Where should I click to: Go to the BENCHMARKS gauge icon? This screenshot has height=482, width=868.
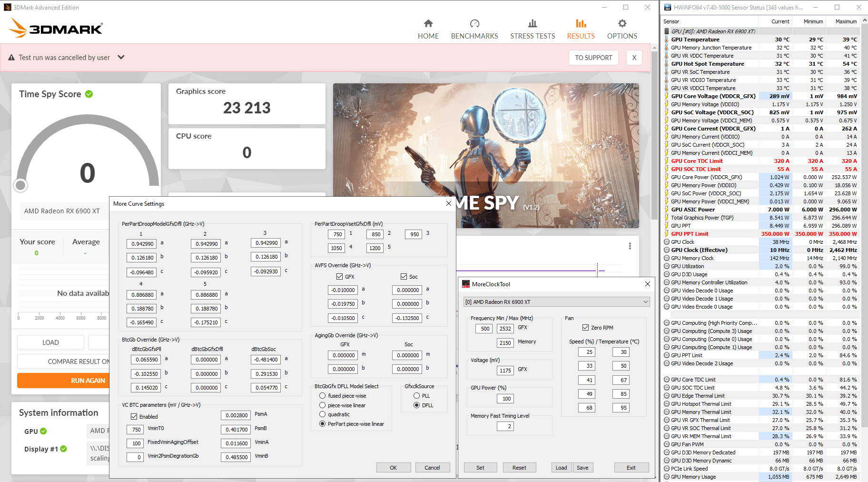pyautogui.click(x=474, y=23)
